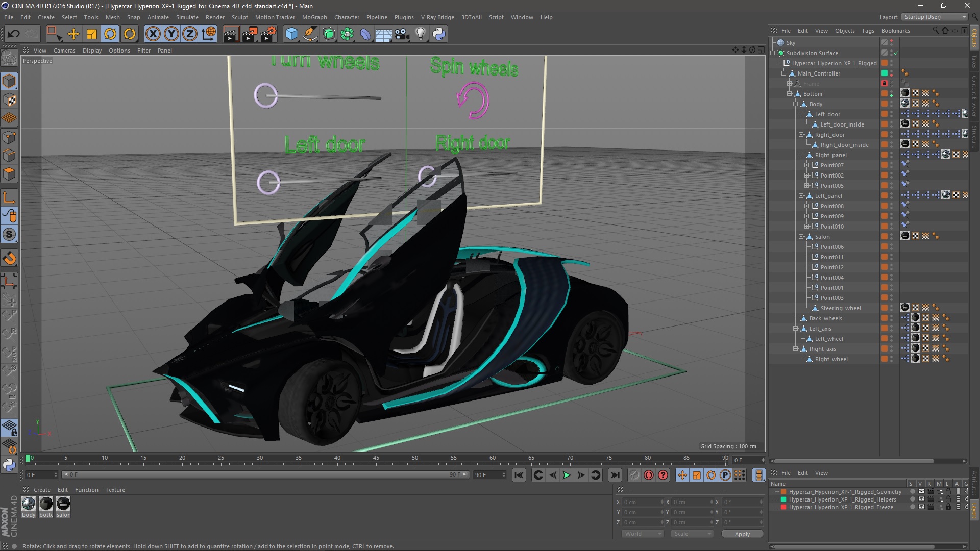Collapse the Salon hierarchy
The height and width of the screenshot is (551, 980).
[x=801, y=237]
